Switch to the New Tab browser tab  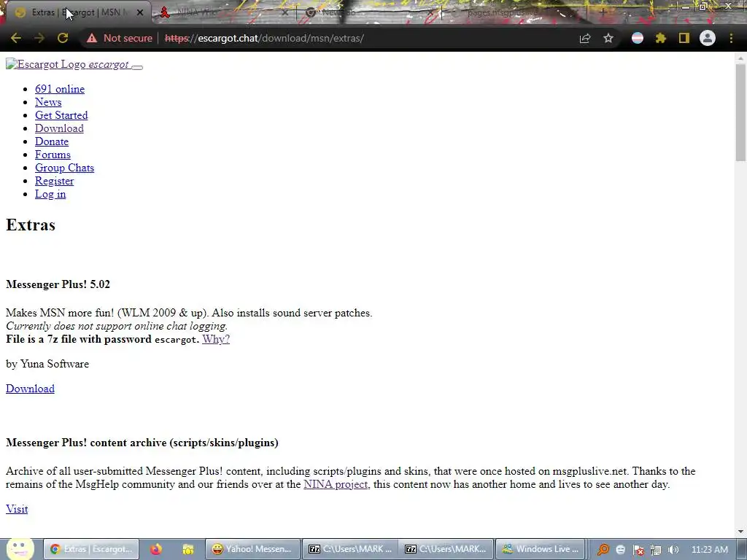(369, 12)
